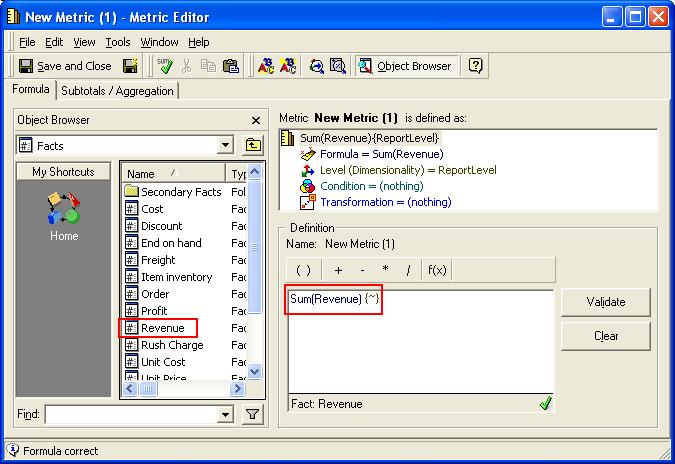Click the filter funnel icon beside Find
The height and width of the screenshot is (464, 675).
pos(253,414)
